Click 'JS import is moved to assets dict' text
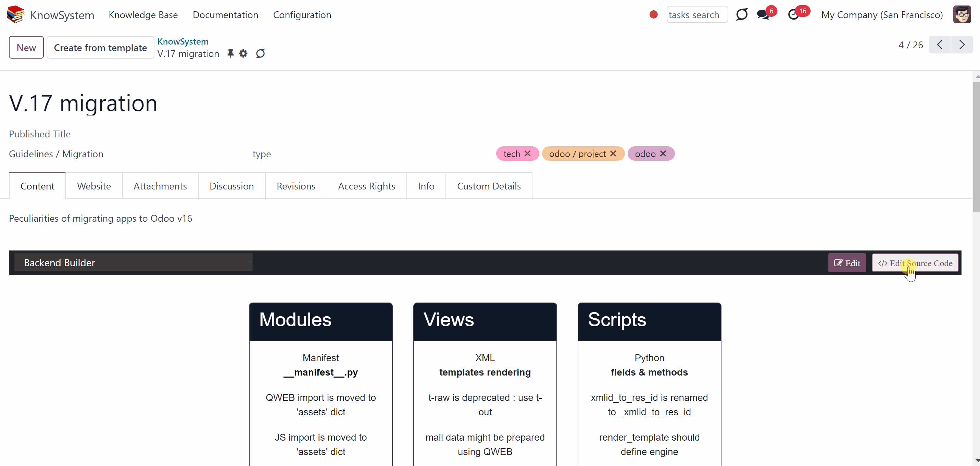 (321, 444)
